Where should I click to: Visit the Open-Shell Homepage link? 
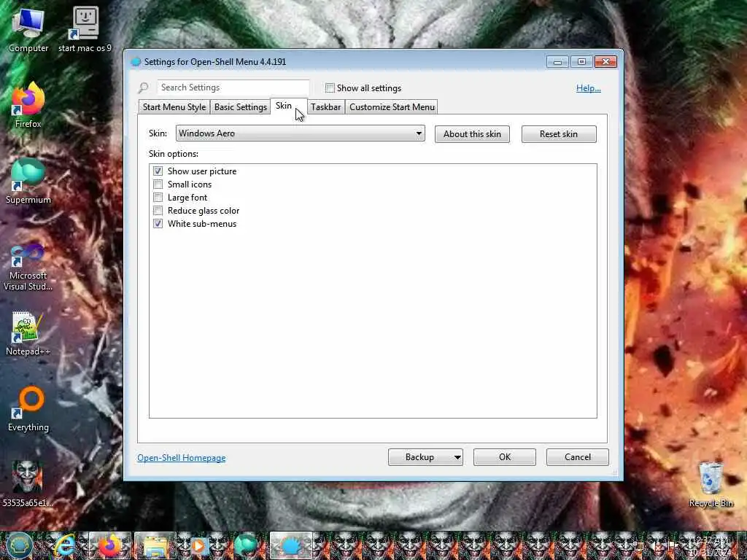(182, 458)
